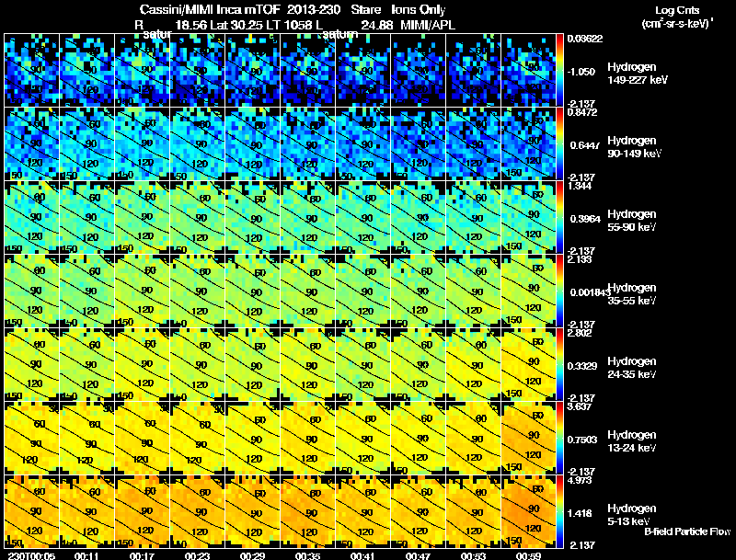Click the color scale bar for 24-35 keV row

[559, 365]
